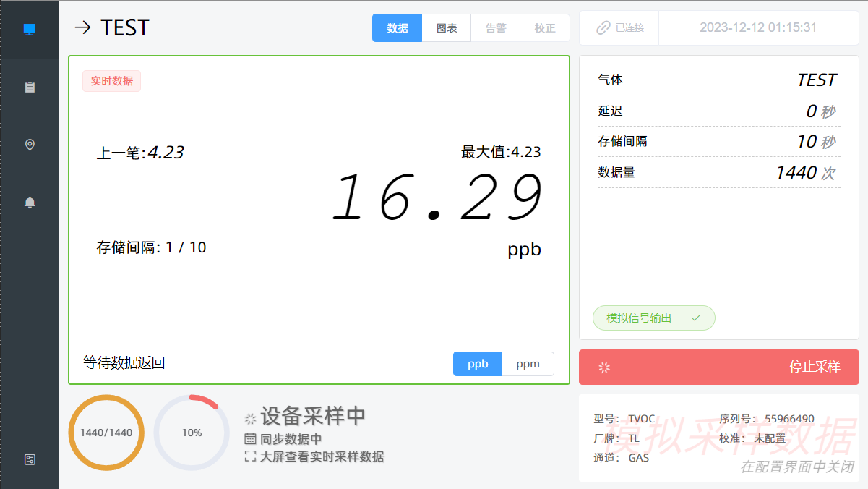Click fullscreen icon beside 大屏查看实时采样数据

251,456
